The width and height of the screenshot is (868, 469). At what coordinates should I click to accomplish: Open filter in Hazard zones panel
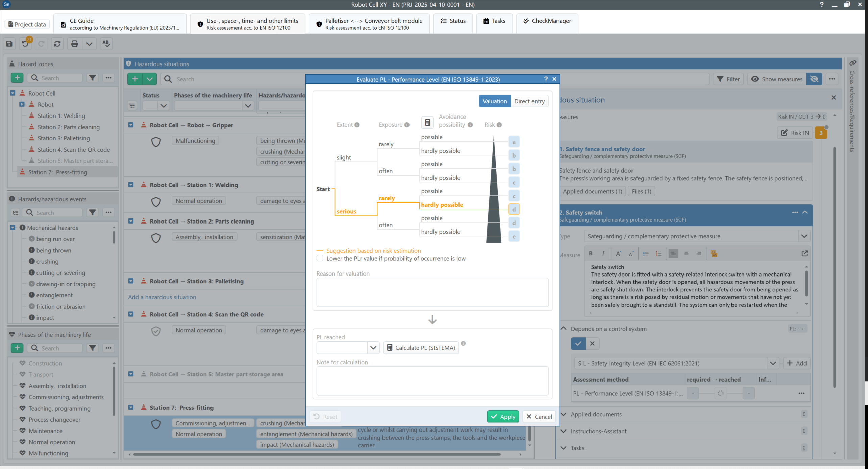tap(92, 78)
